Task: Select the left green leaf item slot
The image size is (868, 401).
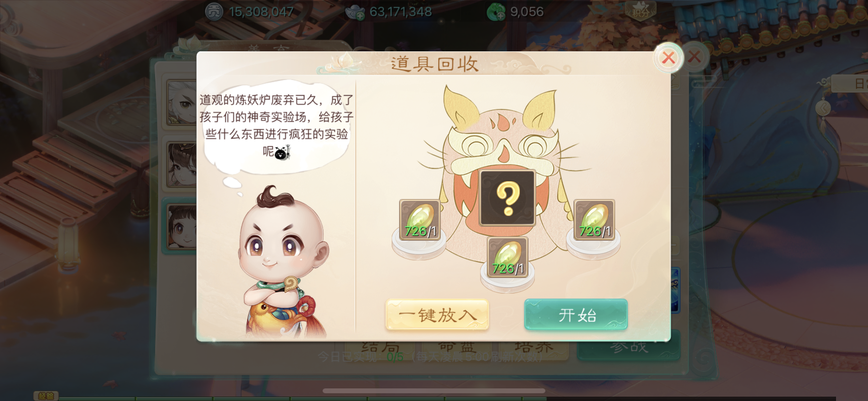Action: tap(419, 220)
